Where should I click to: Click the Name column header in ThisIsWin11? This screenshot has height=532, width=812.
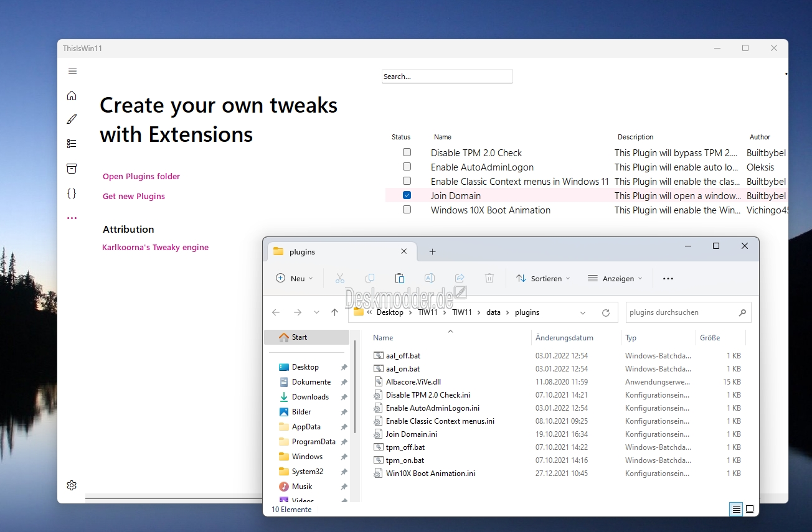[x=443, y=137]
